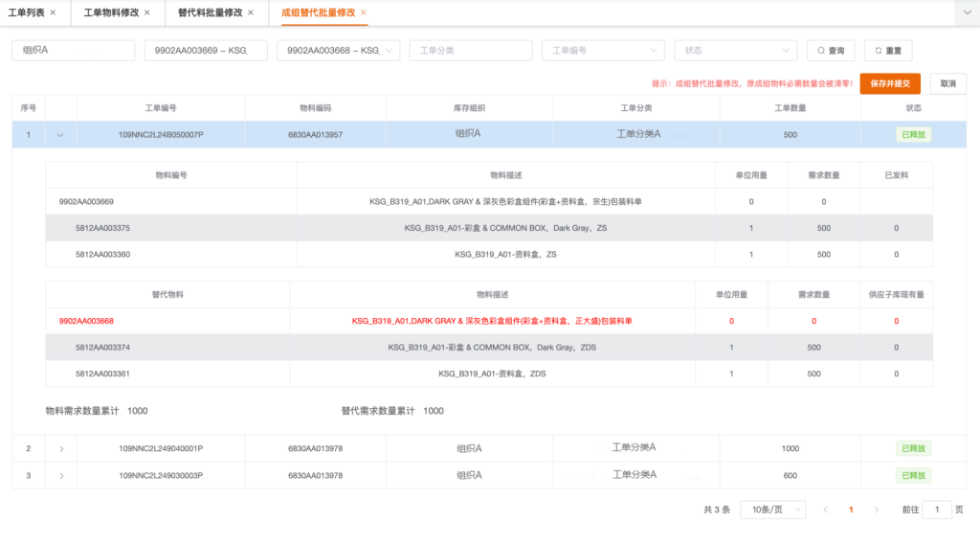
Task: Open the 10条/页 page size dropdown
Action: (x=773, y=510)
